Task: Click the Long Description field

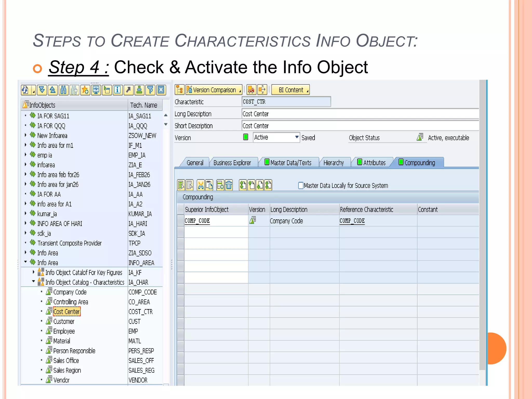Action: pos(360,114)
